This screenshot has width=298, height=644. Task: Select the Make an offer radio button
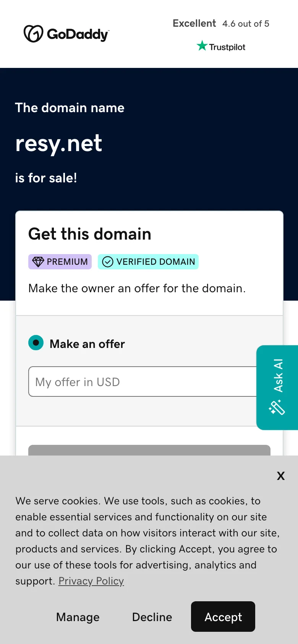(x=36, y=343)
